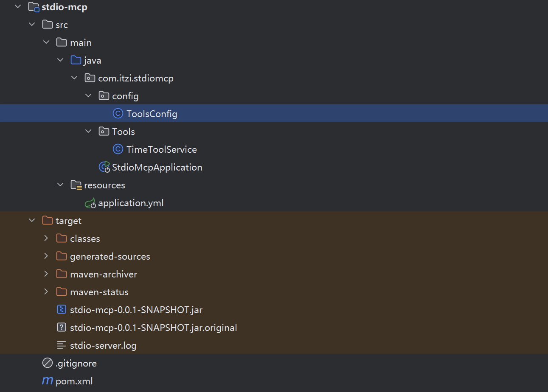The height and width of the screenshot is (392, 548).
Task: Collapse the resources folder chevron
Action: [60, 185]
